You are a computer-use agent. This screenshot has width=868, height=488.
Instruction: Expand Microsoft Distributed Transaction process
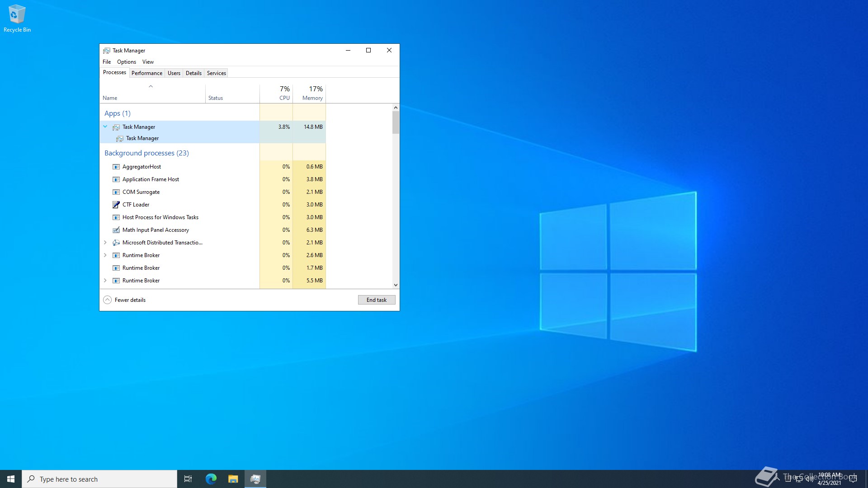[x=105, y=243]
